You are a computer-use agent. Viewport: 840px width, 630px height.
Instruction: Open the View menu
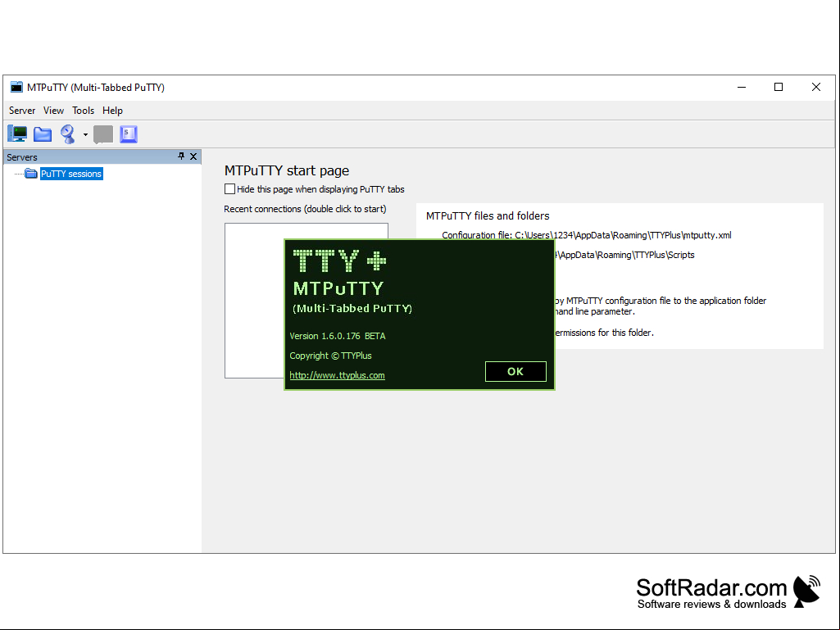tap(53, 111)
